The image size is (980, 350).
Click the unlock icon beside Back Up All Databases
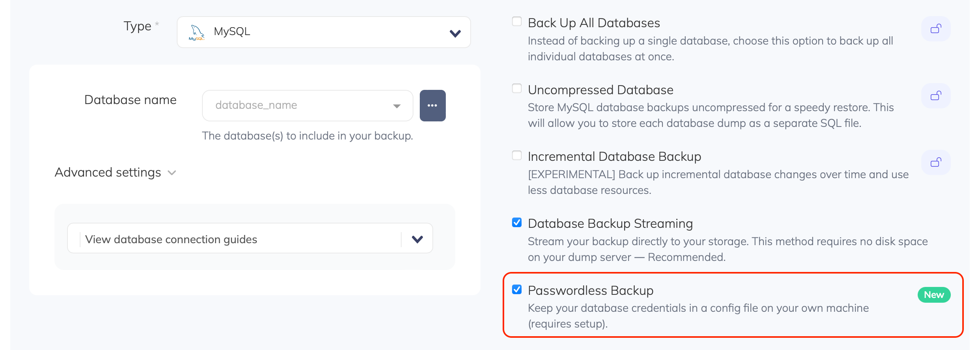coord(935,28)
